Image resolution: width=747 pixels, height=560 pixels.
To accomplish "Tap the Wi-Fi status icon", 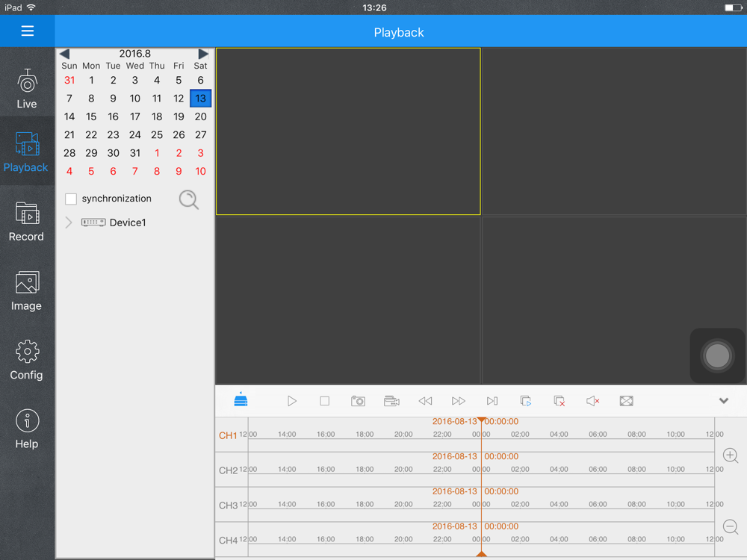I will pos(31,7).
